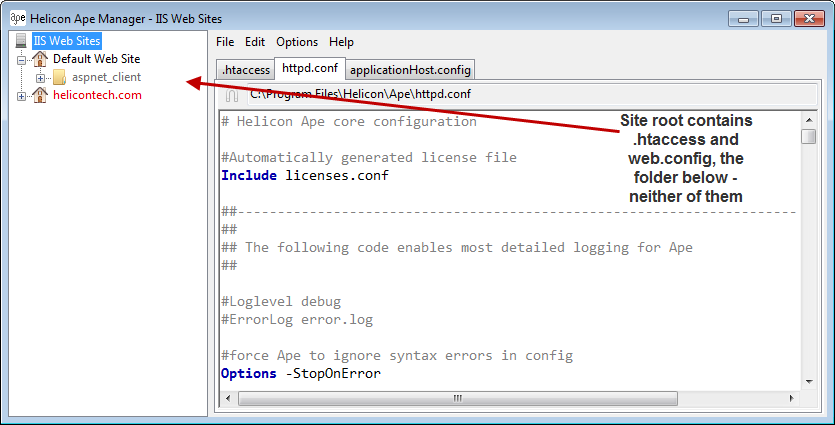Click the aspnet_client folder icon
This screenshot has height=425, width=835.
point(59,77)
